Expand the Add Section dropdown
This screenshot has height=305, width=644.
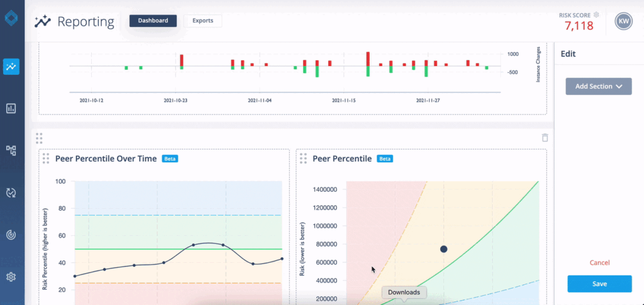click(598, 86)
